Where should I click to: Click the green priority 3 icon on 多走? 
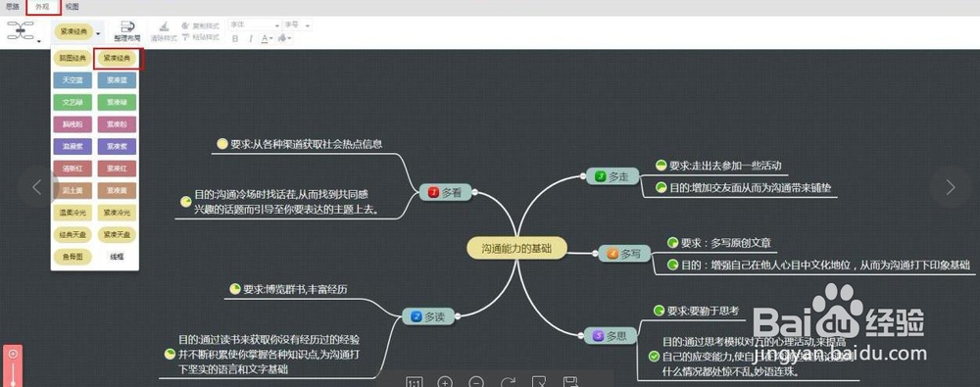(601, 177)
